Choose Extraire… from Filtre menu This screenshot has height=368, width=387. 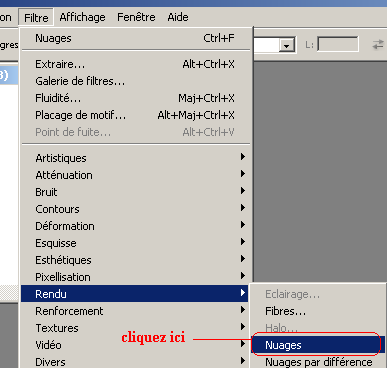(x=135, y=64)
